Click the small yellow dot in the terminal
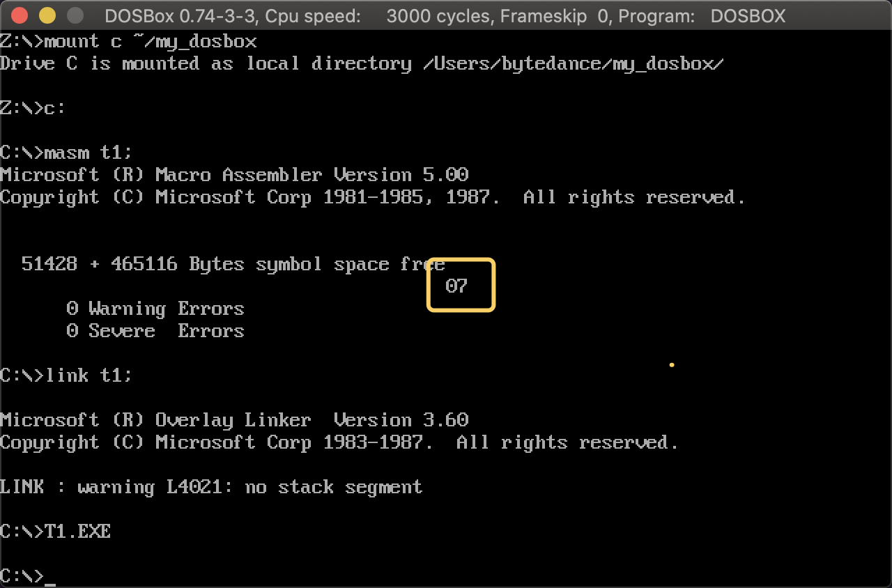892x588 pixels. coord(671,364)
